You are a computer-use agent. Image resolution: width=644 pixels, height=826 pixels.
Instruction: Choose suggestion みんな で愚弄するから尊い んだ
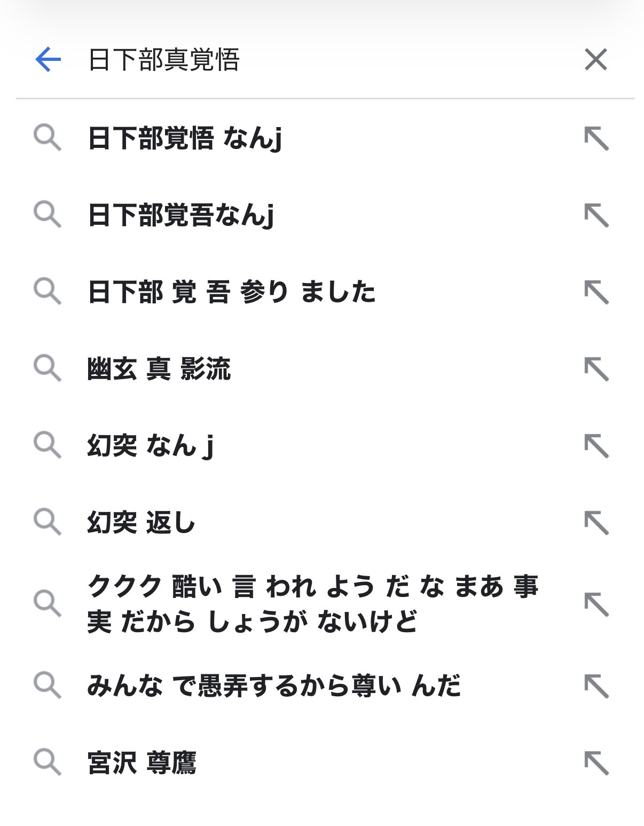tap(273, 686)
